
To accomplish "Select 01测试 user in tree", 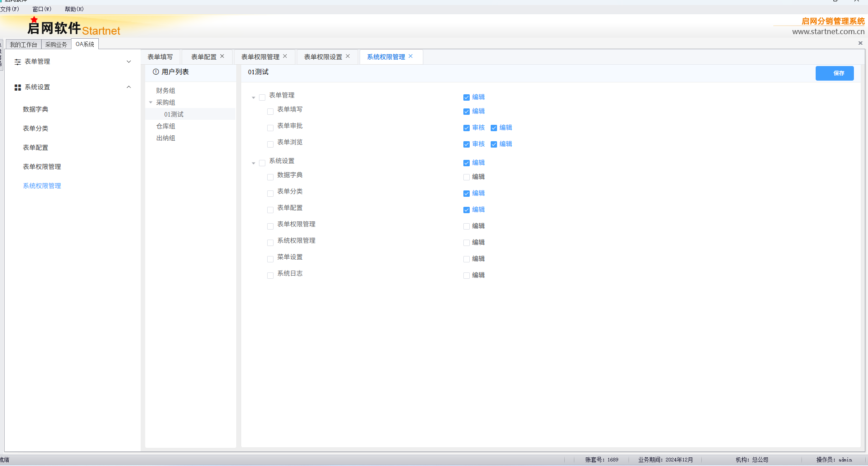I will pos(174,114).
